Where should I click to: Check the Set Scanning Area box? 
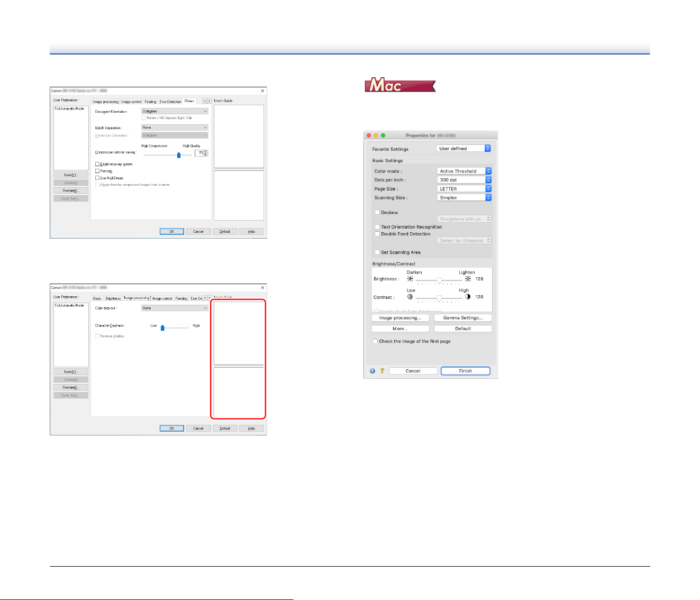(377, 252)
